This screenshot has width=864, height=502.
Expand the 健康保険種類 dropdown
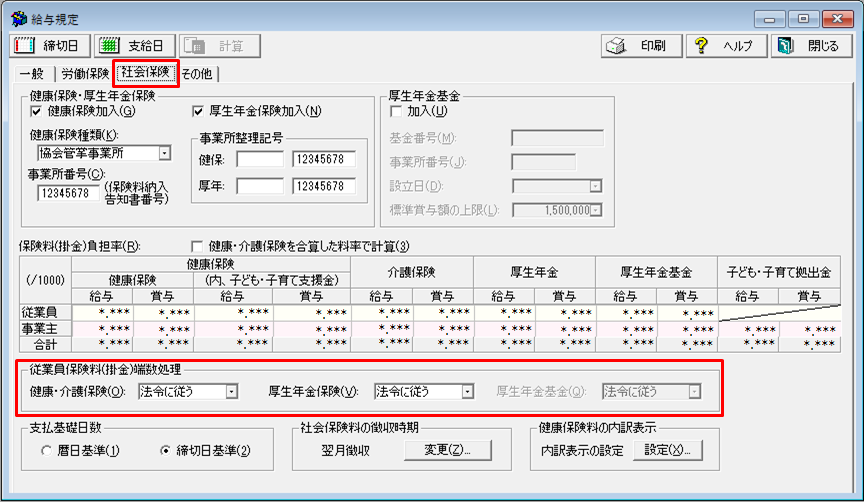(164, 153)
